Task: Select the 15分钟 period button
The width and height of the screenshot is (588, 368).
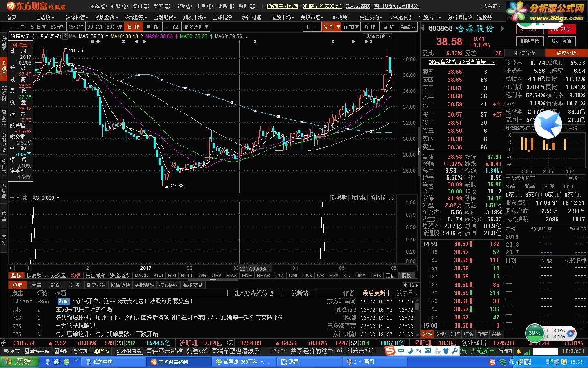Action: [76, 27]
